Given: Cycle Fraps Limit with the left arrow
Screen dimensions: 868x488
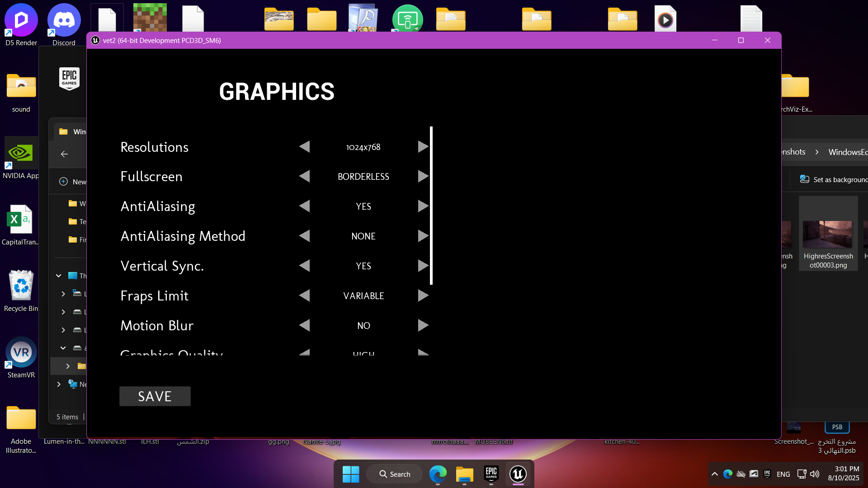Looking at the screenshot, I should (305, 296).
